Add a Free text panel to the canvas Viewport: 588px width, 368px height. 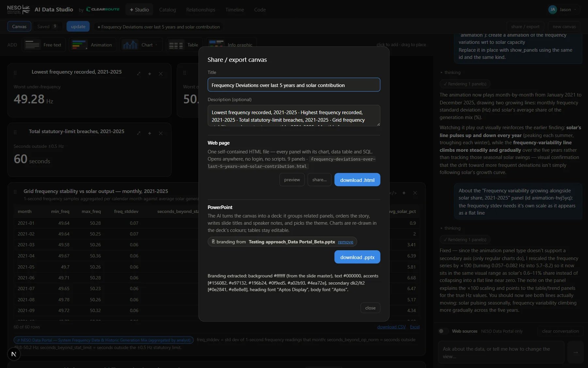tap(44, 45)
